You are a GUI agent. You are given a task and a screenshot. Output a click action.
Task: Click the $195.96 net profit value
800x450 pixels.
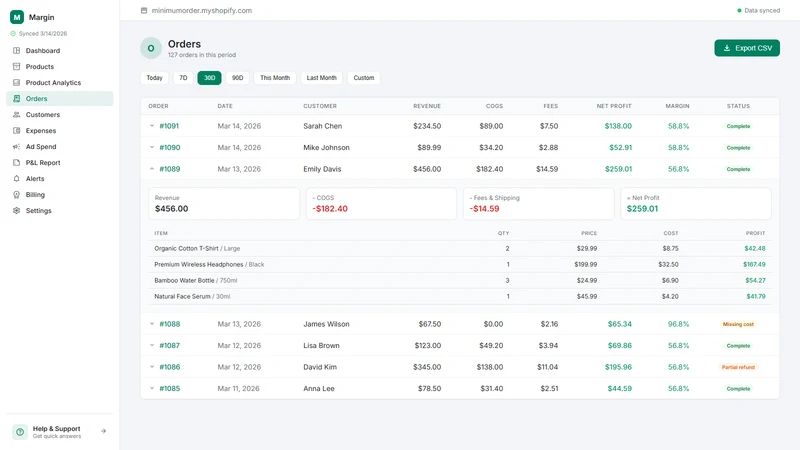618,367
